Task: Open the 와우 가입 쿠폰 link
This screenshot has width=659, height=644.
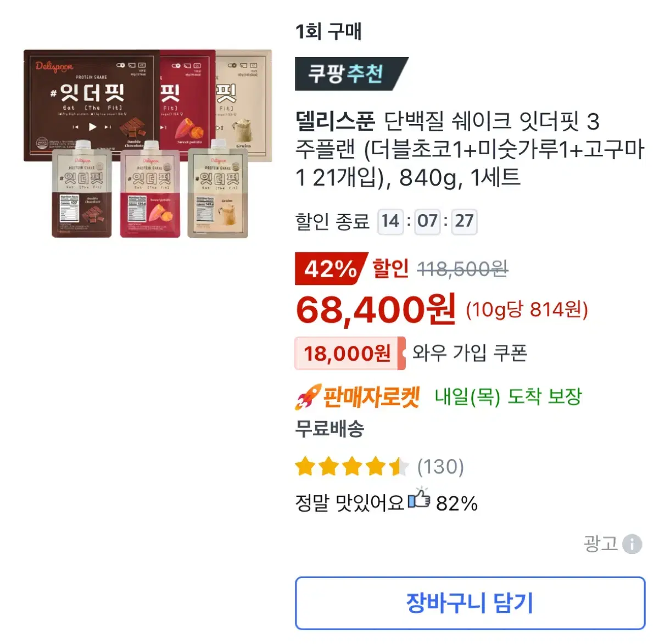Action: pos(470,353)
